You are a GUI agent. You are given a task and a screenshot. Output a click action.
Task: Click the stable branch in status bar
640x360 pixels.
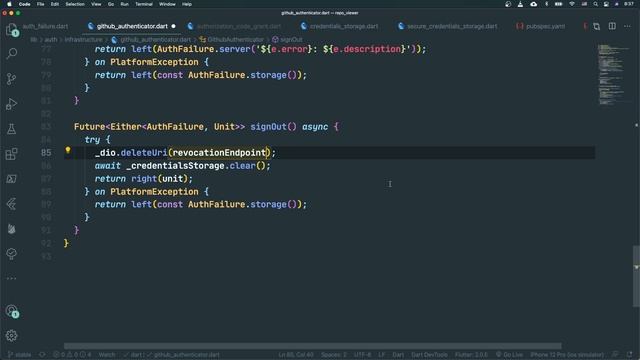click(20, 355)
